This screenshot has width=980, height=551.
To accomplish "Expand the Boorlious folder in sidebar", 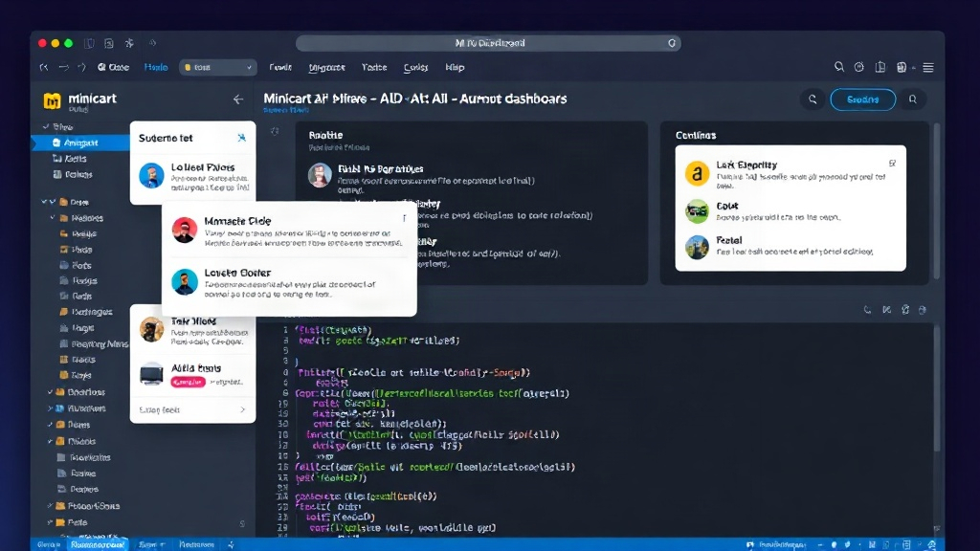I will pyautogui.click(x=50, y=392).
